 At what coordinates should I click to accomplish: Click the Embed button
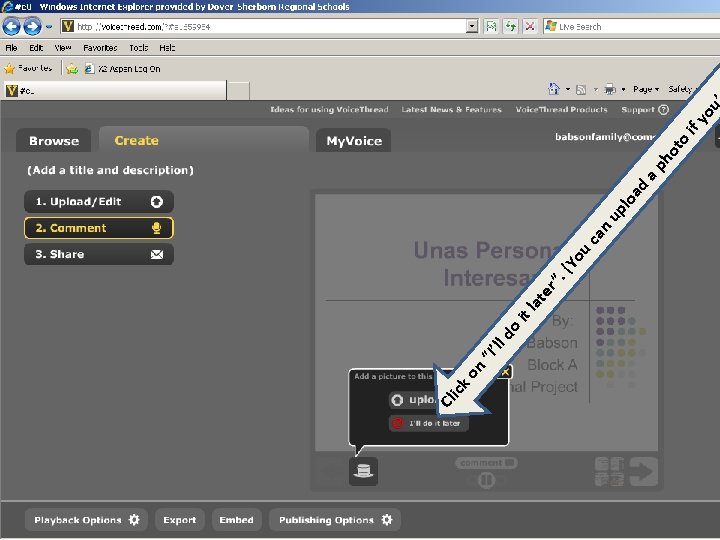click(236, 520)
